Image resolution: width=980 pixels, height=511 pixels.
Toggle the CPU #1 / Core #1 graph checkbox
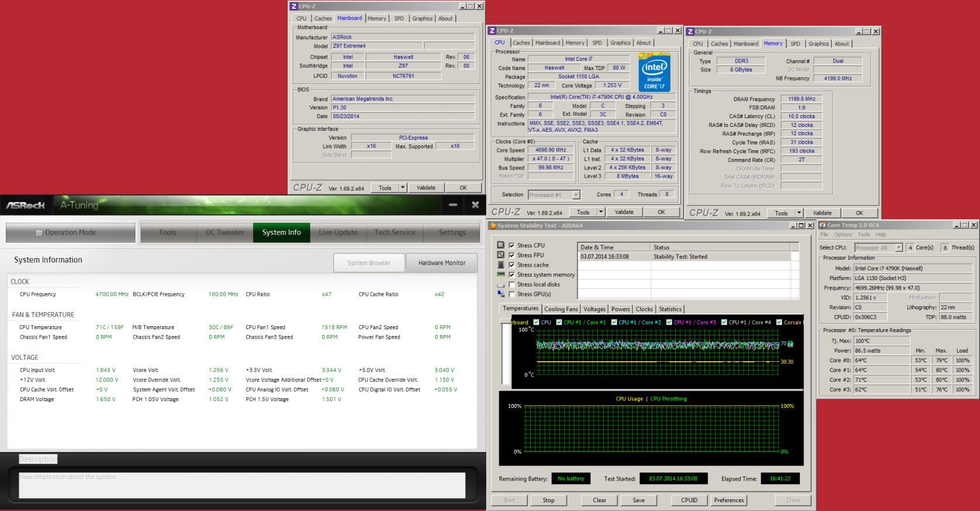coord(559,322)
